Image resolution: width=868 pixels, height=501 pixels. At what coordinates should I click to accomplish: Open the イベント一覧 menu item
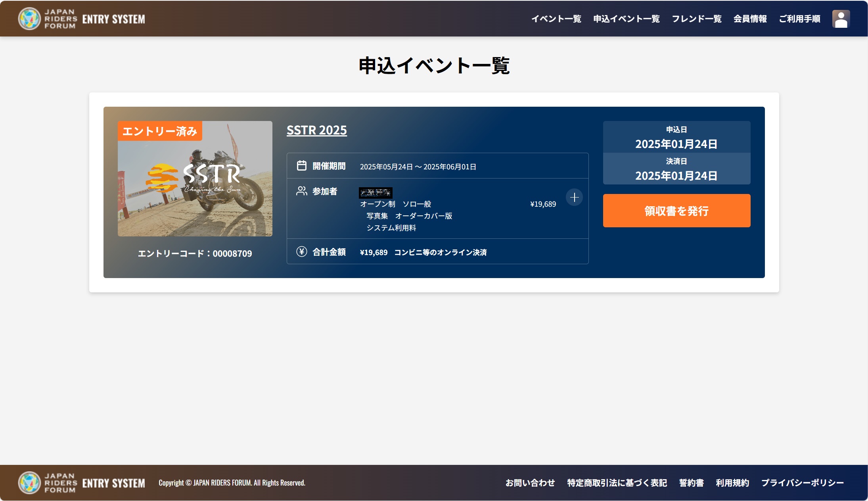click(x=556, y=19)
